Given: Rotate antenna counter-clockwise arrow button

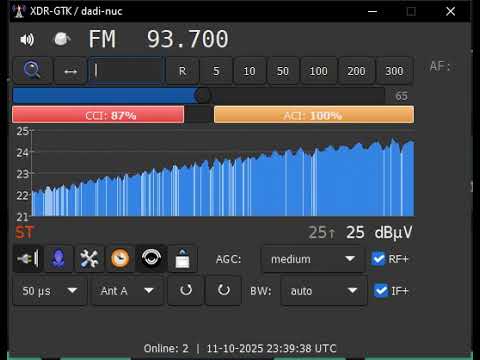Looking at the screenshot, I should 186,290.
